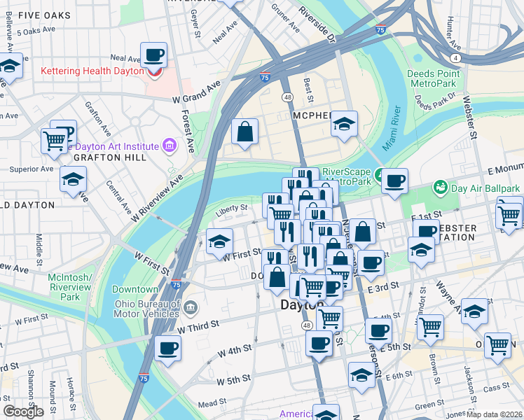The image size is (524, 420).
Task: Open the shopping cart marker near Grafton Hill
Action: [55, 141]
